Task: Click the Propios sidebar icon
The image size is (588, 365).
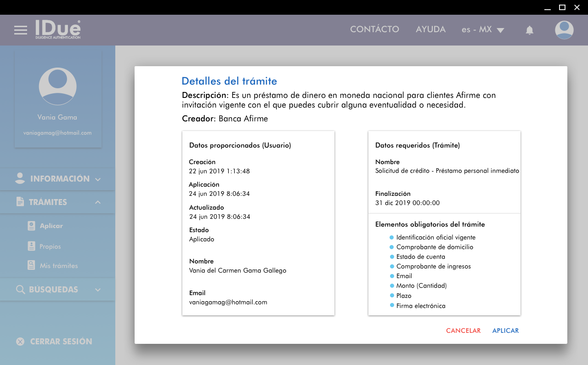Action: click(x=31, y=246)
